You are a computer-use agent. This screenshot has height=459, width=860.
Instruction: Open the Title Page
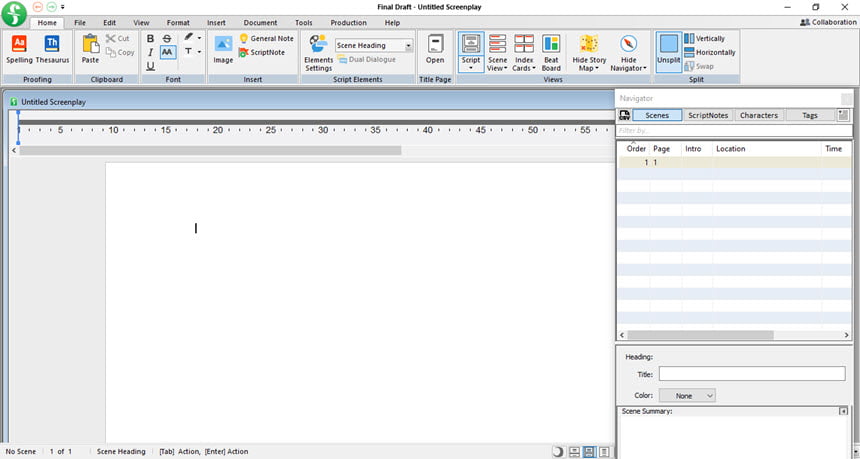point(435,49)
